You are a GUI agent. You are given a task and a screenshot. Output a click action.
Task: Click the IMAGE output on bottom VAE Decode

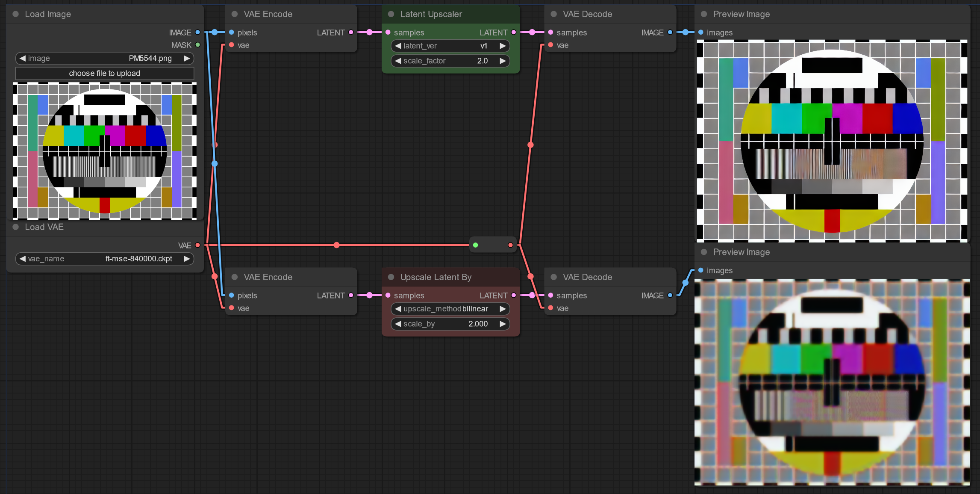tap(669, 295)
